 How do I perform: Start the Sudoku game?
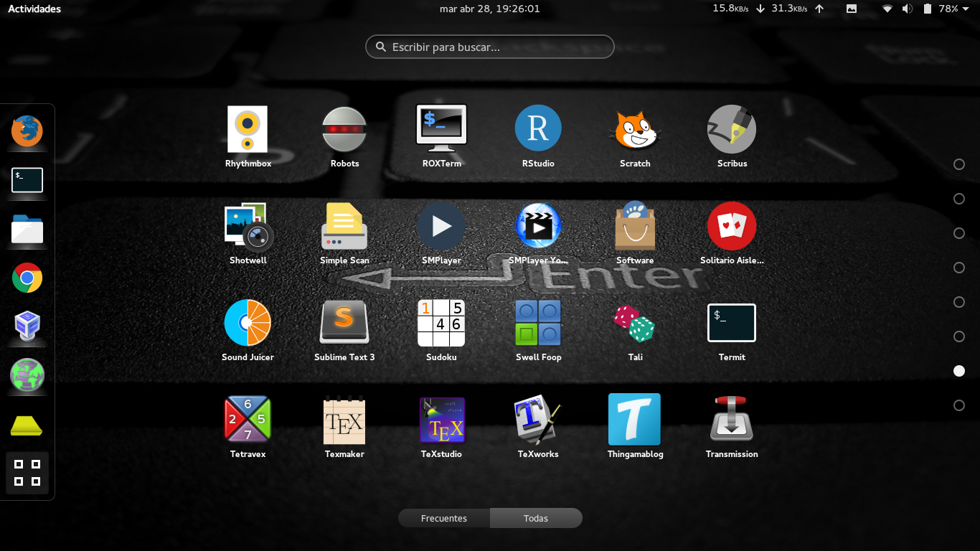[441, 323]
